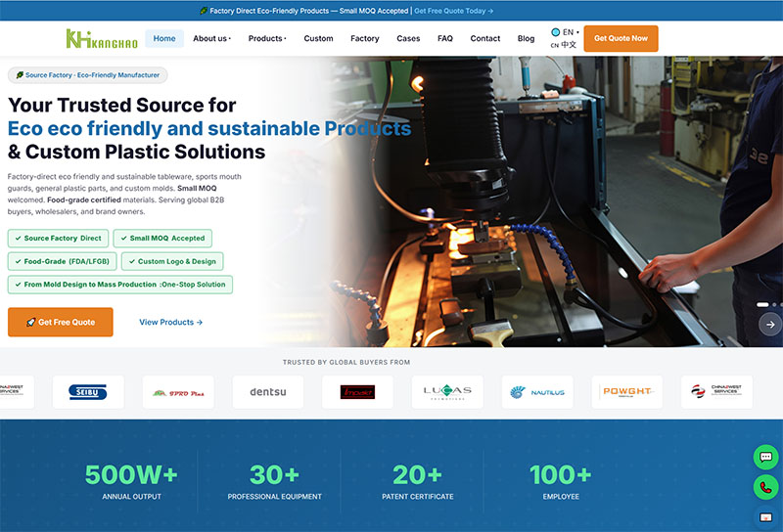The image size is (783, 532).
Task: Click the China2West Services logo card at right
Action: click(x=716, y=392)
